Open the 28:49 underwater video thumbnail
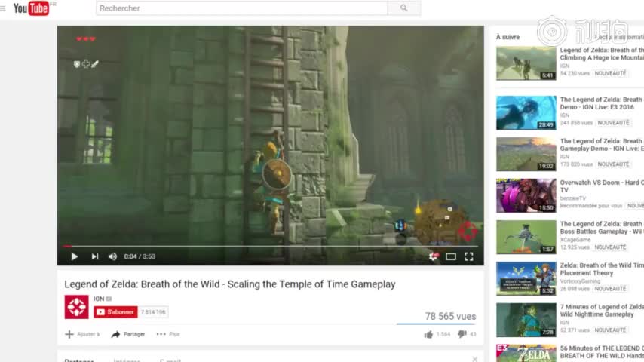 pos(526,112)
